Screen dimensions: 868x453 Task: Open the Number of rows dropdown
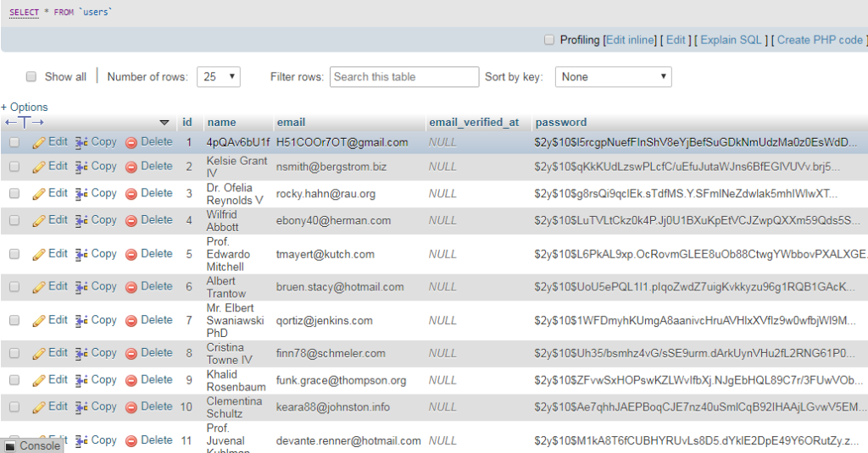219,77
